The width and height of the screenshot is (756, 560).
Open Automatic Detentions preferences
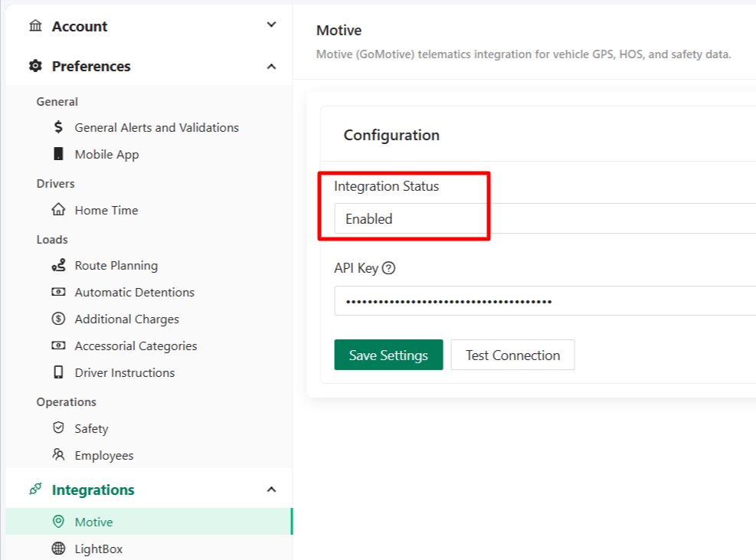[135, 293]
